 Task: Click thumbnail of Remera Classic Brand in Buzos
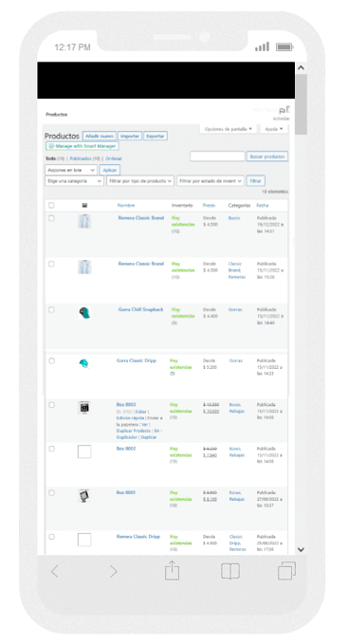coord(84,221)
